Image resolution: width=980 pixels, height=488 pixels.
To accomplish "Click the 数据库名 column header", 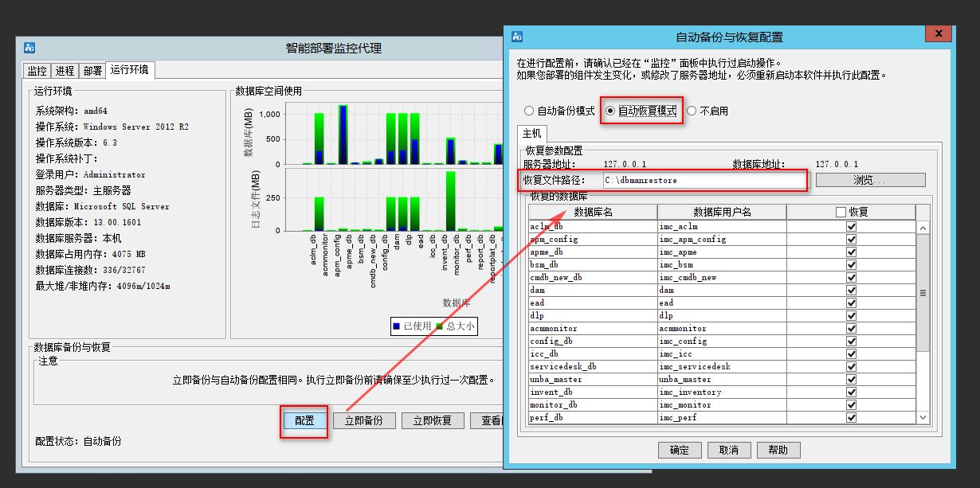I will tap(593, 212).
